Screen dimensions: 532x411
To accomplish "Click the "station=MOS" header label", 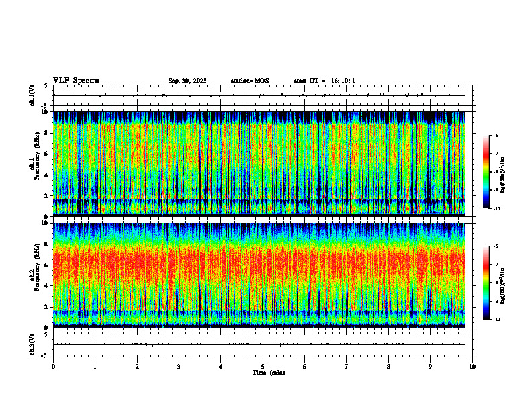I will click(x=250, y=81).
